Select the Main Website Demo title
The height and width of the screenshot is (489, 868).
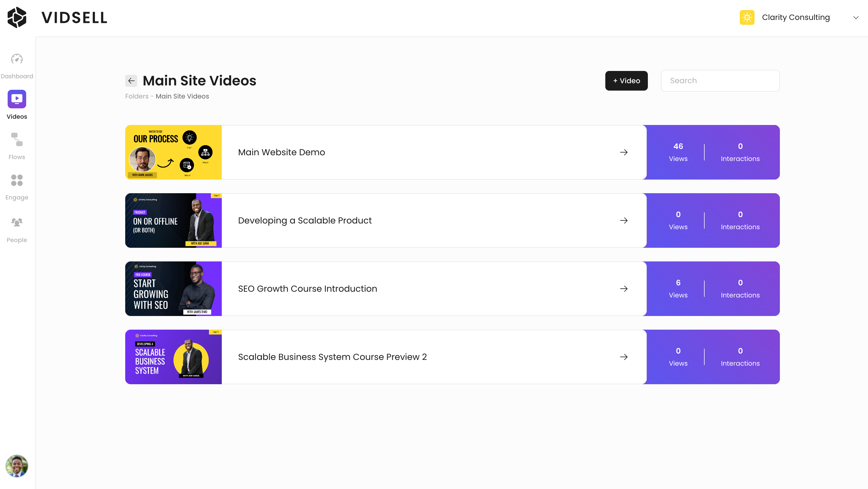[x=281, y=152]
